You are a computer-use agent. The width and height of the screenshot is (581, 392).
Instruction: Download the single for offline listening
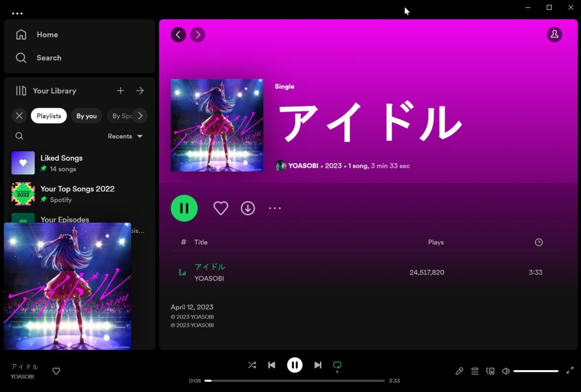(248, 208)
